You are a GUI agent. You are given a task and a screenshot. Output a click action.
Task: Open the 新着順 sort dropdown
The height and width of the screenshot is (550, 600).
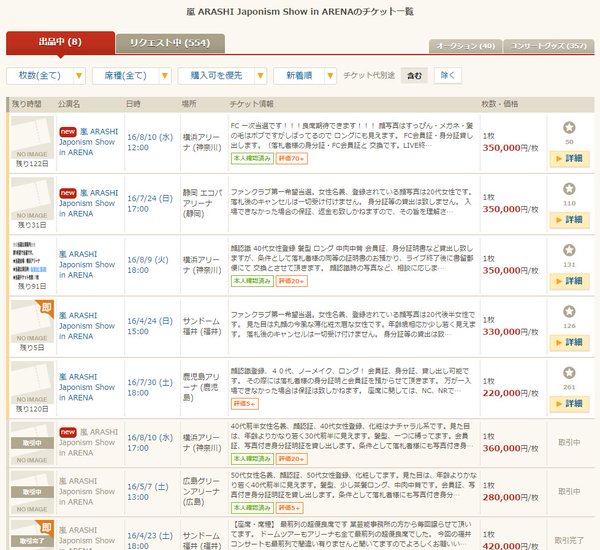(x=305, y=76)
